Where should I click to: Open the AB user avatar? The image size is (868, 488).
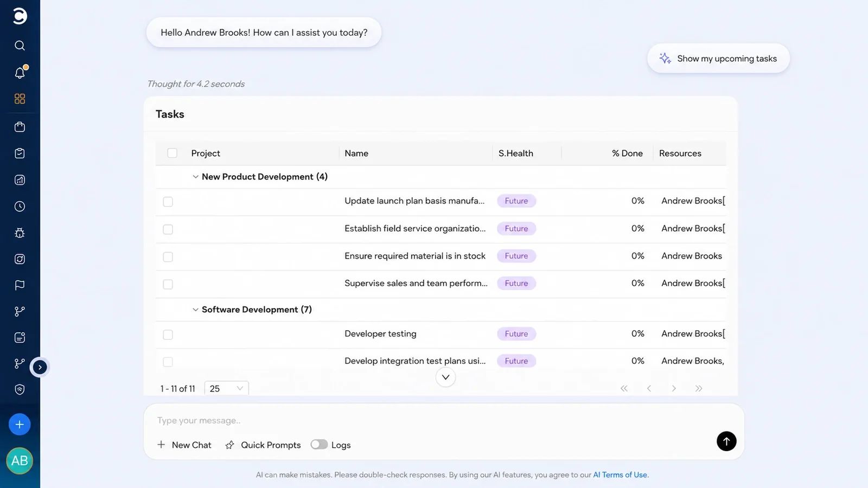[20, 461]
